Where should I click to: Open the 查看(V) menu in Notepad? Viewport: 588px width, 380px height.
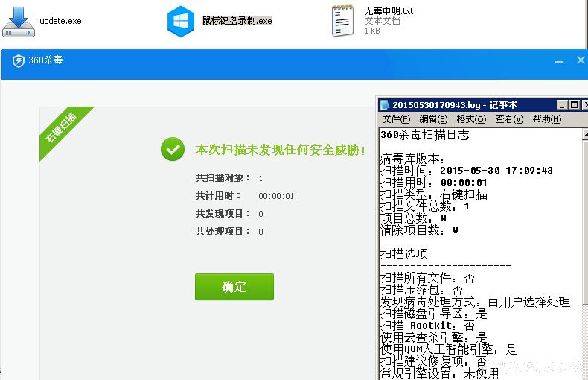point(509,119)
